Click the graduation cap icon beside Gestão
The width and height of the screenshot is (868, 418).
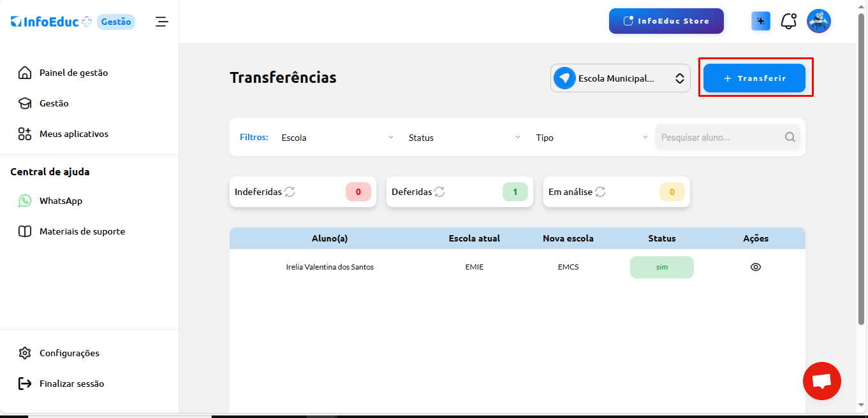[25, 103]
